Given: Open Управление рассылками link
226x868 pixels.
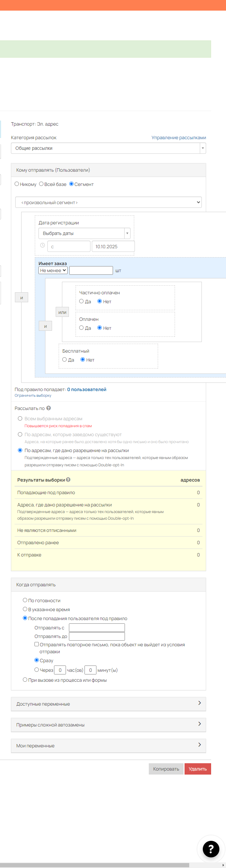Looking at the screenshot, I should (179, 138).
